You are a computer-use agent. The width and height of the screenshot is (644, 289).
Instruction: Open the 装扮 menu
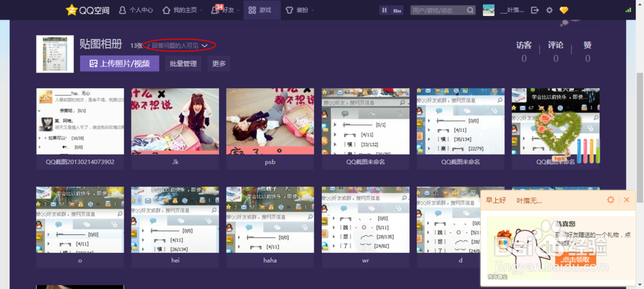pyautogui.click(x=299, y=10)
